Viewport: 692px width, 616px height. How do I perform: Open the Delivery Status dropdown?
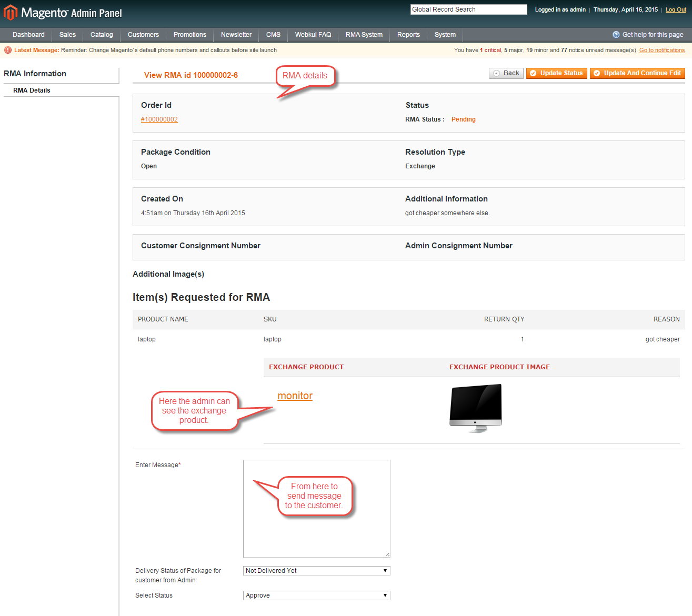point(316,571)
